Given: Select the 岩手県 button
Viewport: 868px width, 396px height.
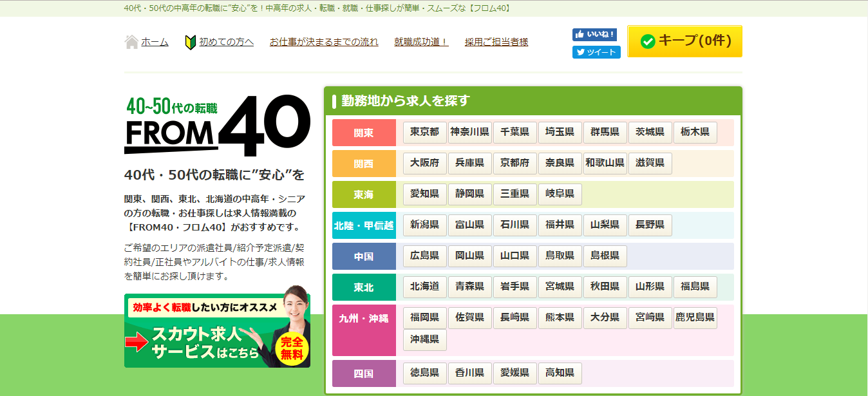Looking at the screenshot, I should (x=515, y=287).
